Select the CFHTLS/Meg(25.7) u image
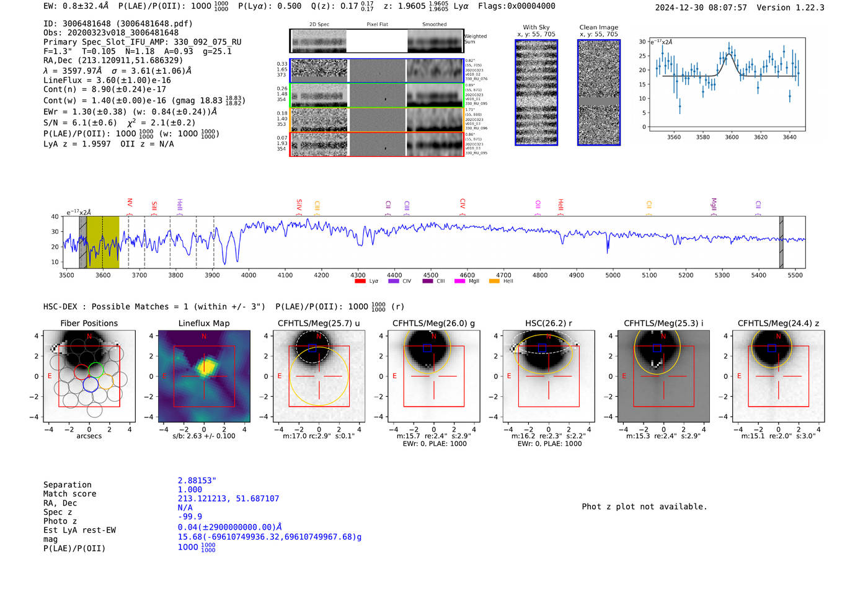The width and height of the screenshot is (868, 591). point(319,376)
